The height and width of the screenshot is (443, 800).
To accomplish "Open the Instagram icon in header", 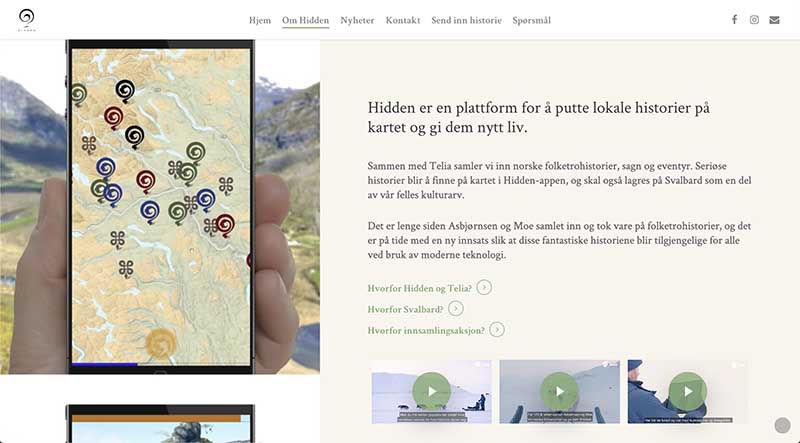I will tap(754, 19).
